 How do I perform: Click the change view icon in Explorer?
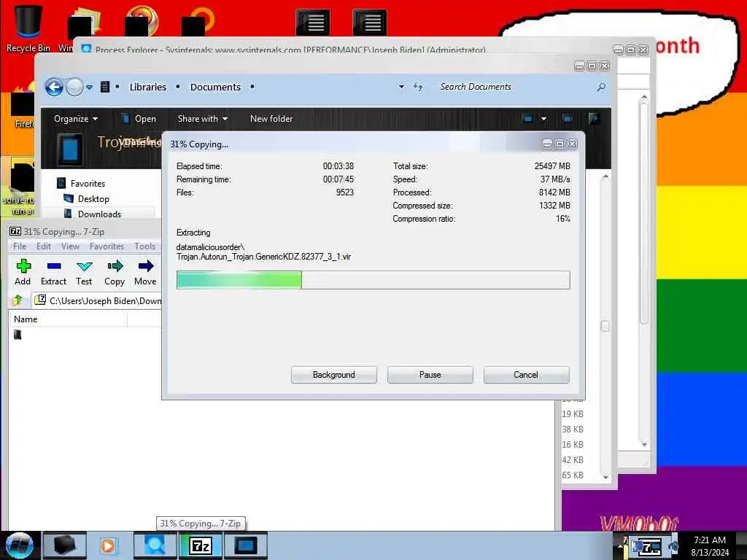pos(528,119)
